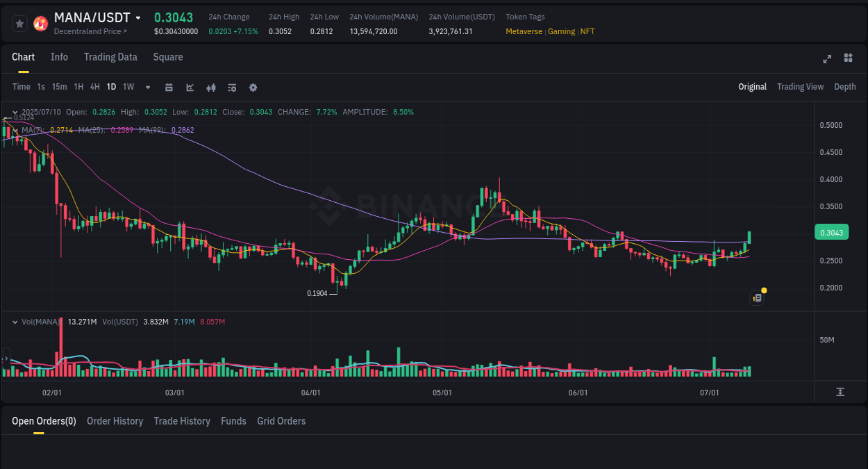Expand chart to fullscreen with arrows icon
Image resolution: width=868 pixels, height=469 pixels.
click(x=826, y=59)
